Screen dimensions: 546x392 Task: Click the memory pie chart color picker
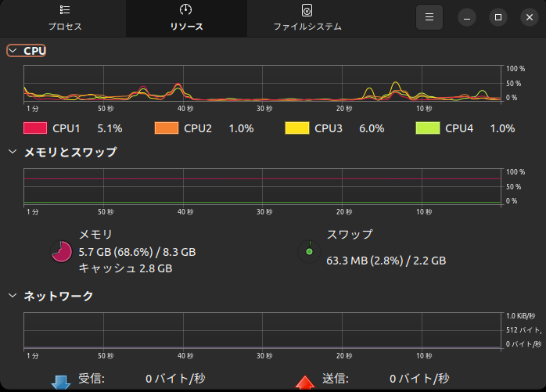(61, 252)
